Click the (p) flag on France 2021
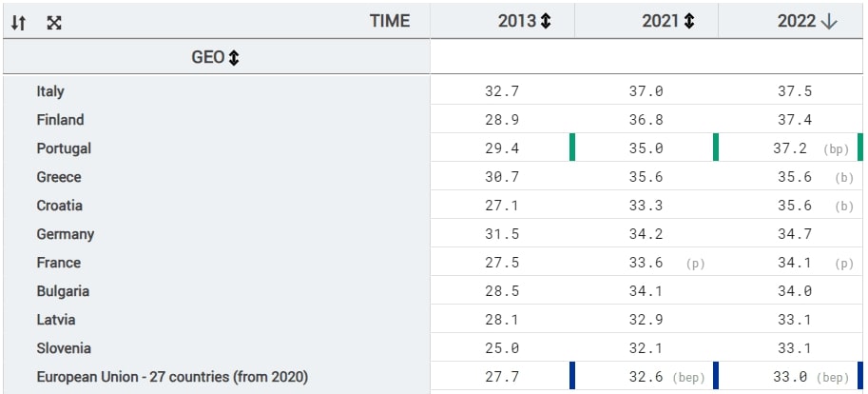The image size is (868, 394). (x=695, y=264)
